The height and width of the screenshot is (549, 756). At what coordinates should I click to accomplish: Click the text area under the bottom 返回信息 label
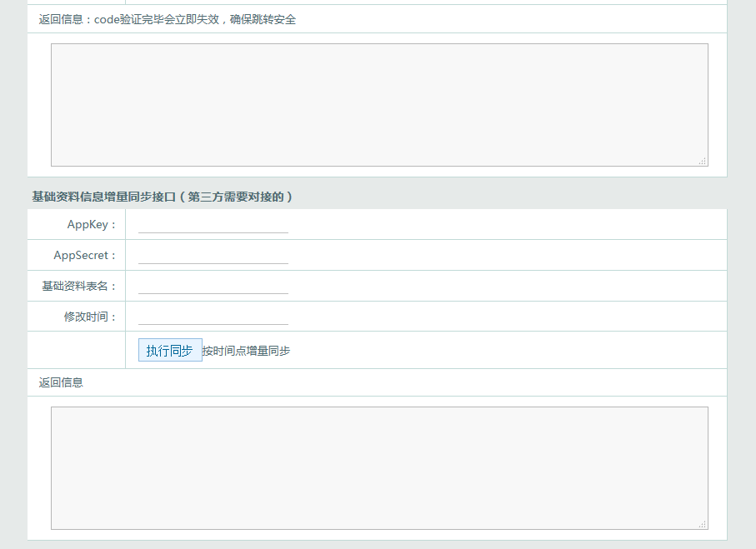(379, 468)
